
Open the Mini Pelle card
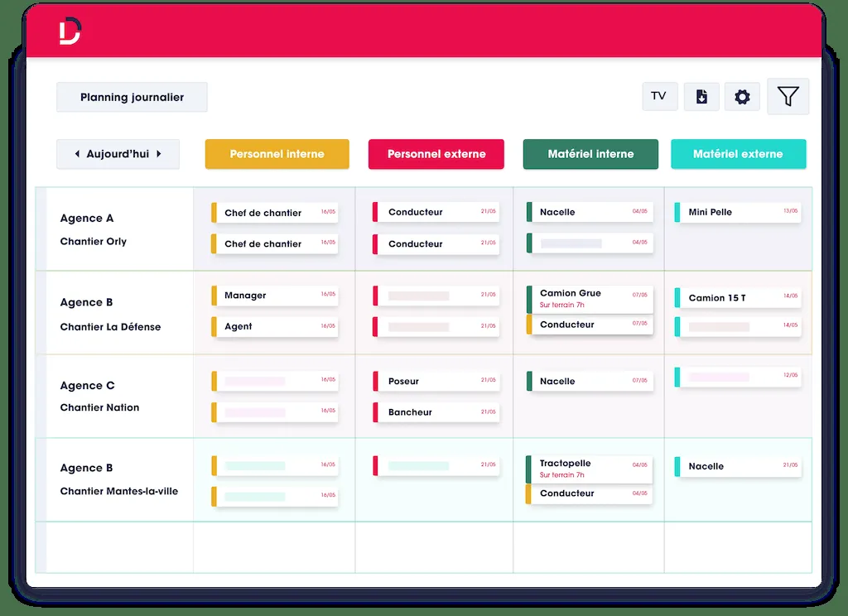point(738,212)
